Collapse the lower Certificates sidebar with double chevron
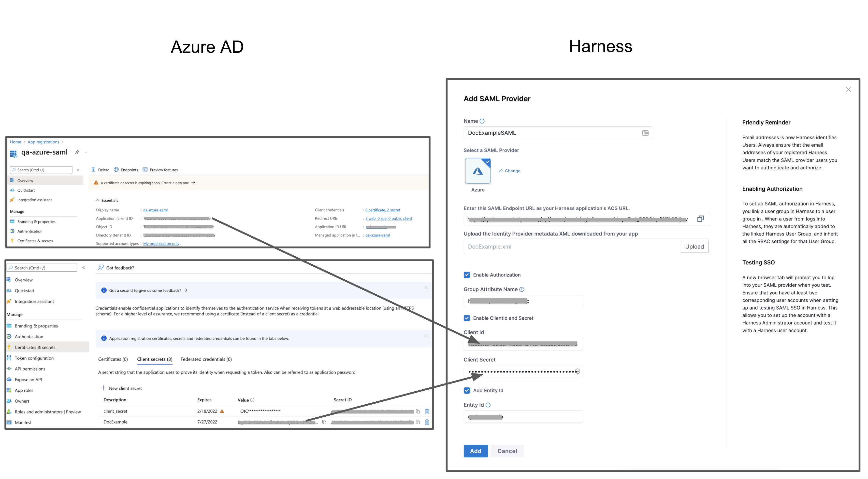The height and width of the screenshot is (479, 868). pyautogui.click(x=83, y=268)
